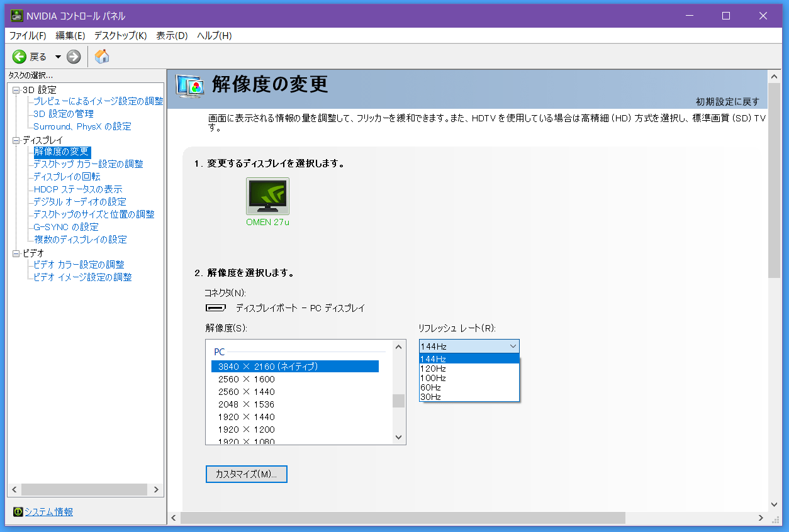Viewport: 789px width, 532px height.
Task: Open the ヘルプ(H) menu
Action: click(214, 36)
